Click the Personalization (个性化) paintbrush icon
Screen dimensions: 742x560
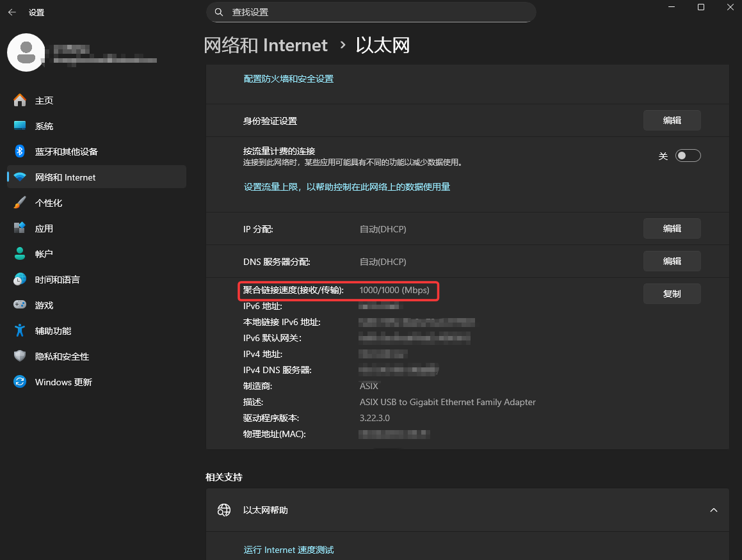coord(20,203)
